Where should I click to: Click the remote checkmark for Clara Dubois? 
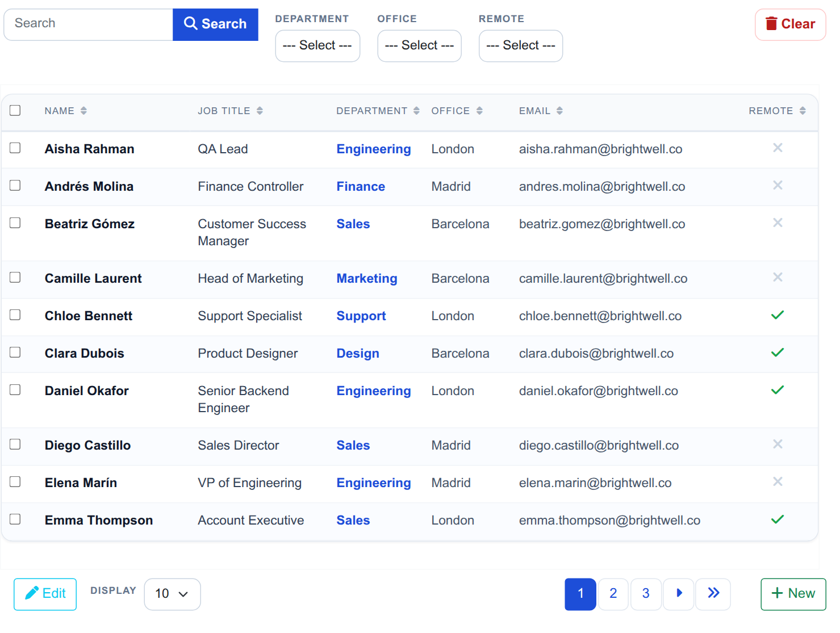[778, 353]
